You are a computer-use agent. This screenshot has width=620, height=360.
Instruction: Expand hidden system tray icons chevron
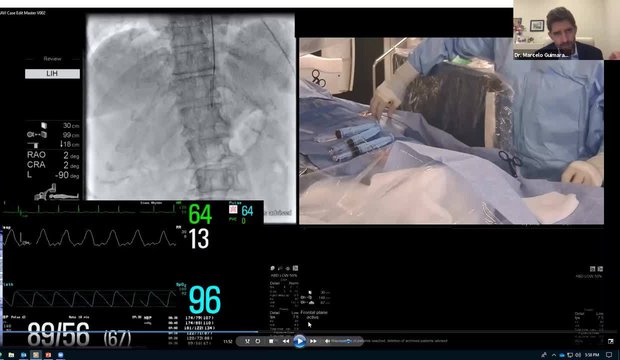point(554,355)
